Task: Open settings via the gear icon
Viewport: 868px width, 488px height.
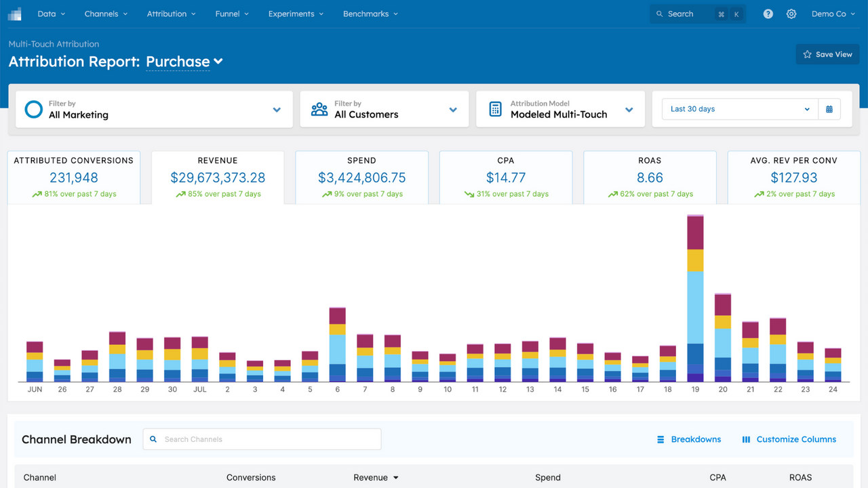Action: 791,14
